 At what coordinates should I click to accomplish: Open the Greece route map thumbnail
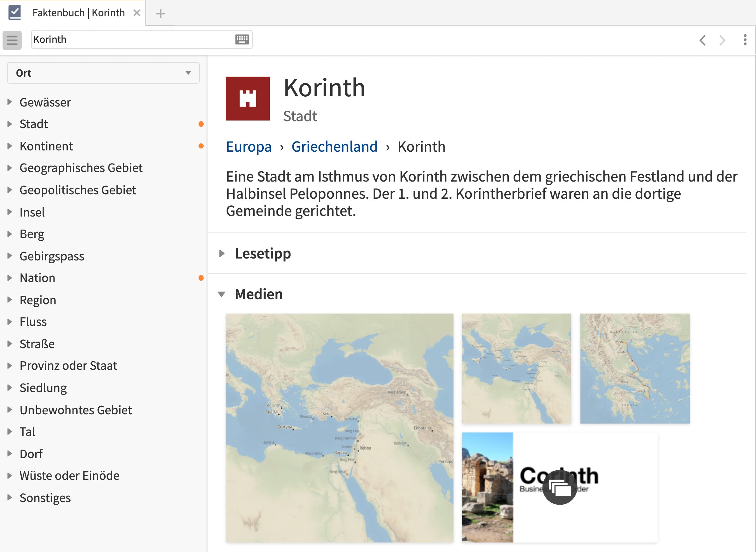coord(635,368)
